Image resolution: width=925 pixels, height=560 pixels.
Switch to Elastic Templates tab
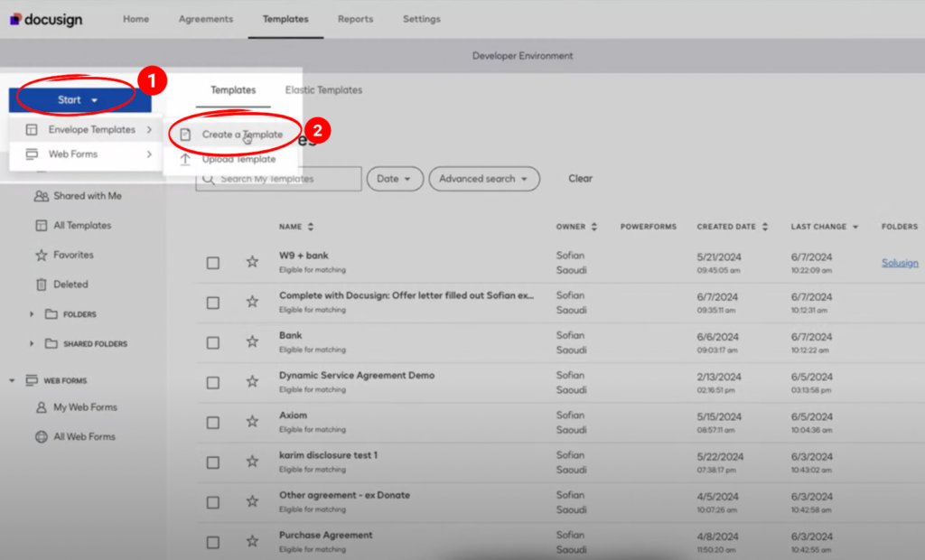[323, 90]
